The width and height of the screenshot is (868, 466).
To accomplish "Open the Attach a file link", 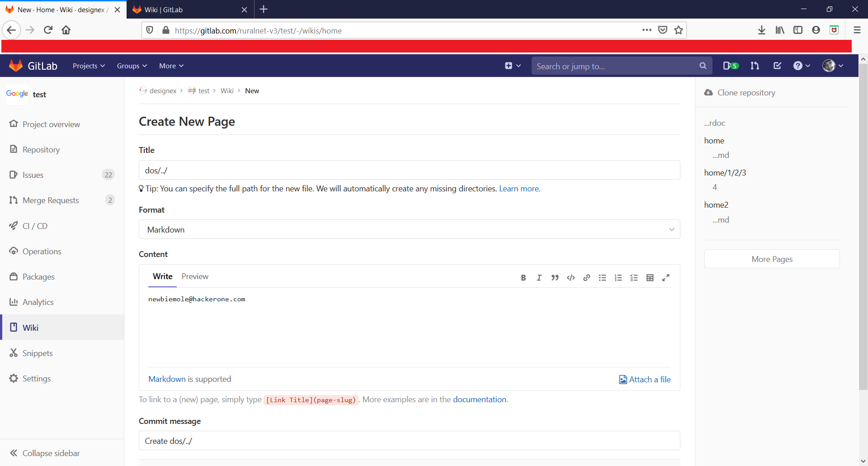I will point(645,380).
